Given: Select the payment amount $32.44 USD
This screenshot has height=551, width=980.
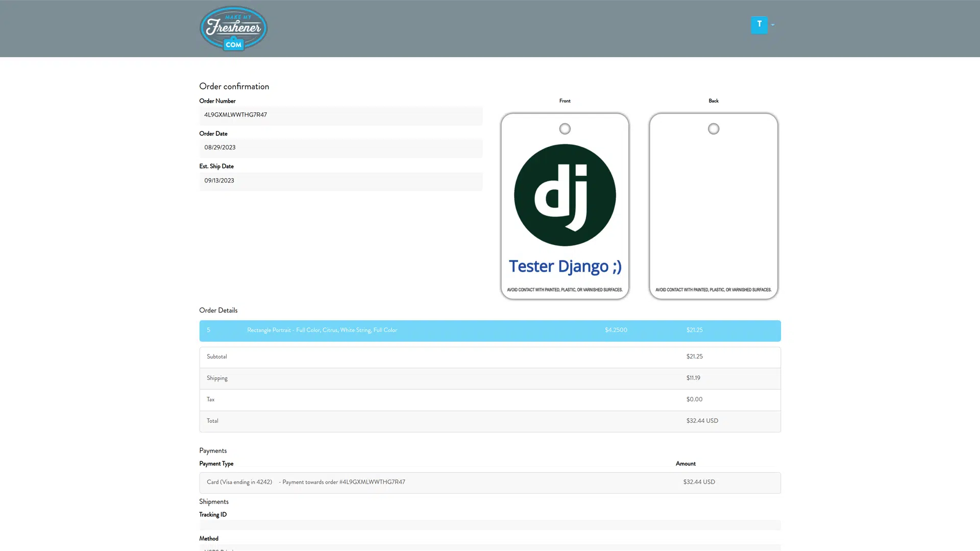Looking at the screenshot, I should coord(699,483).
